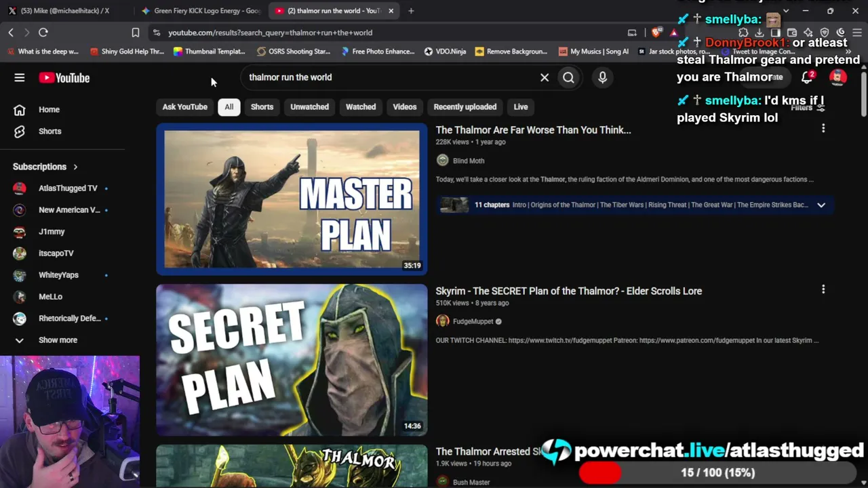The image size is (868, 488).
Task: Click the Bush Master channel avatar
Action: pos(443,482)
